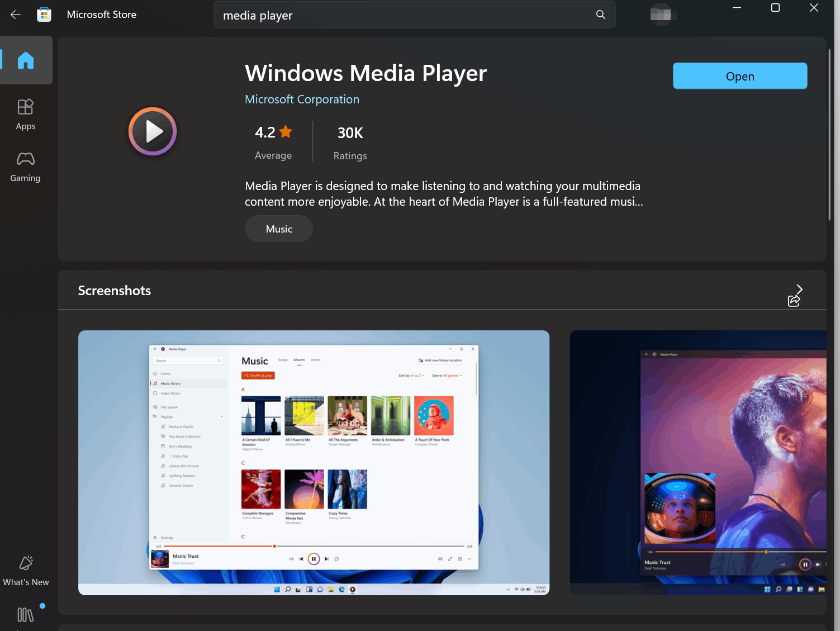Click the "30K" ratings count
Image resolution: width=840 pixels, height=631 pixels.
coord(350,133)
